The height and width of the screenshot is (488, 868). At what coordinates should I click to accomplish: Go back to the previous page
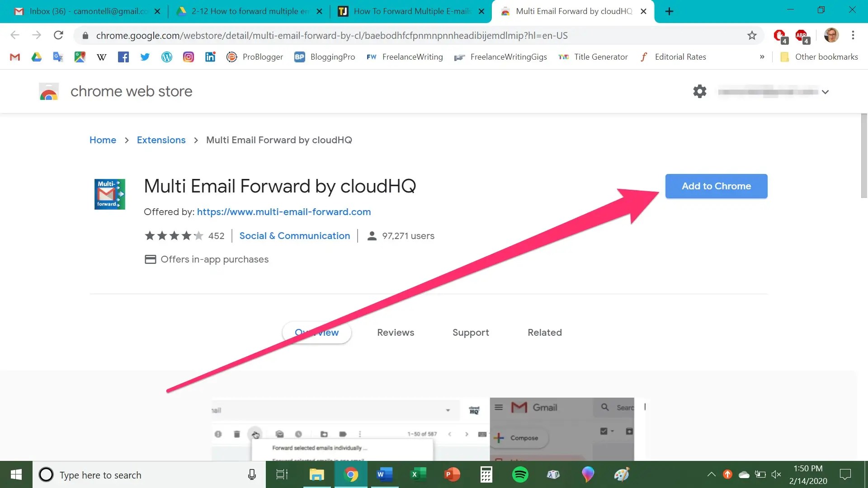pos(15,35)
